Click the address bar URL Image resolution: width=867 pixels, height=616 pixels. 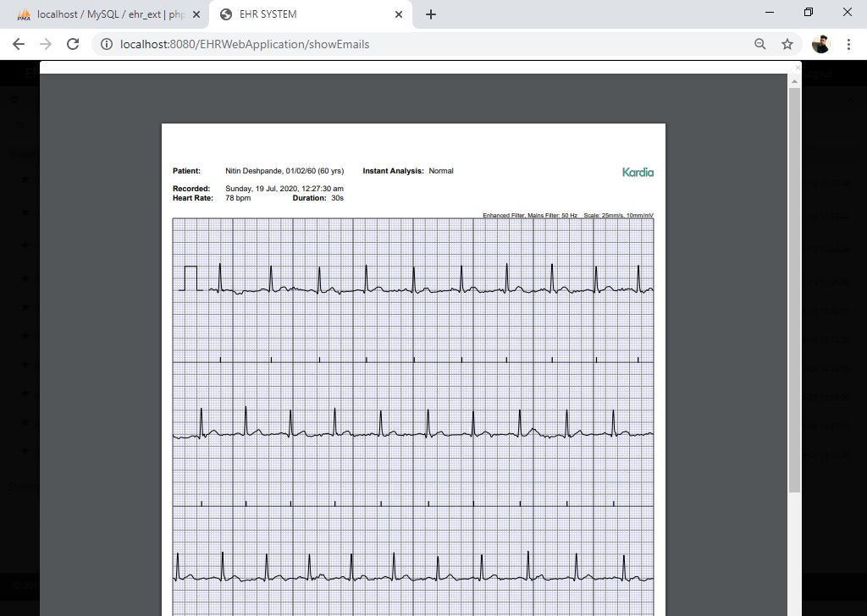tap(245, 44)
